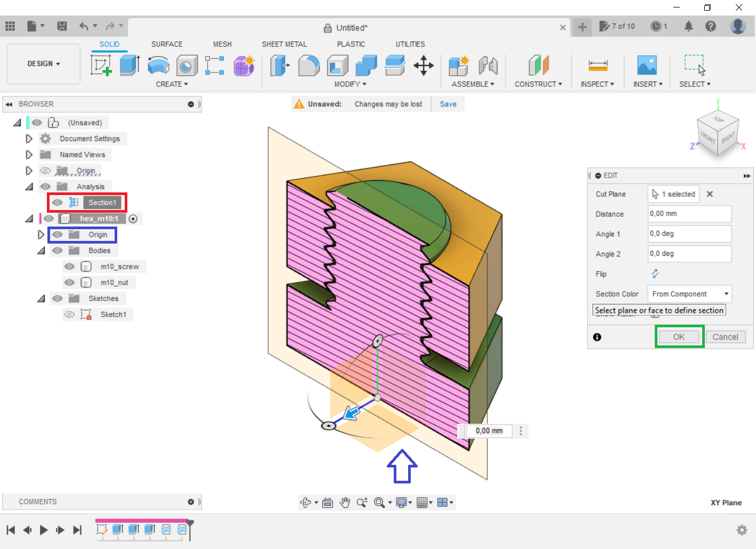Click the Insert image icon

coord(647,66)
